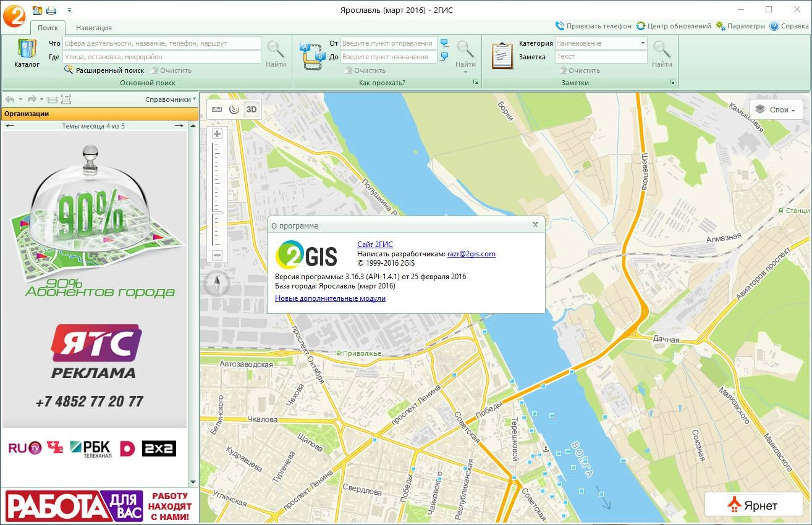Image resolution: width=812 pixels, height=525 pixels.
Task: Focus the Где location field
Action: click(161, 57)
